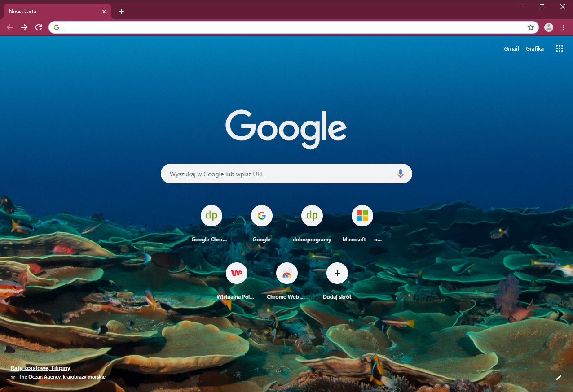
Task: Focus the address bar field
Action: (x=294, y=27)
